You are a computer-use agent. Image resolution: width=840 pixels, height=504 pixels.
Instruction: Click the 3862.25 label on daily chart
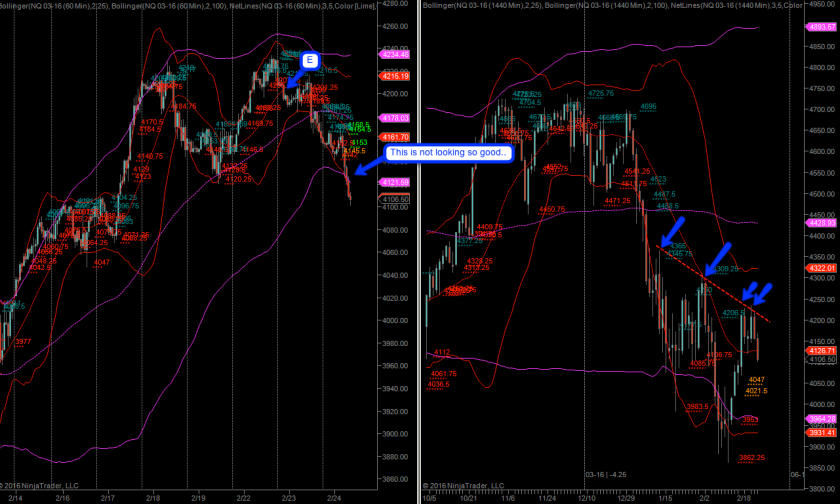(x=752, y=458)
